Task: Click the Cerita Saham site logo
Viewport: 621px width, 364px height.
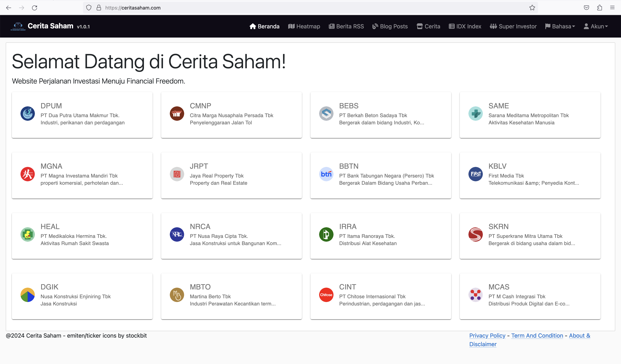Action: click(18, 26)
